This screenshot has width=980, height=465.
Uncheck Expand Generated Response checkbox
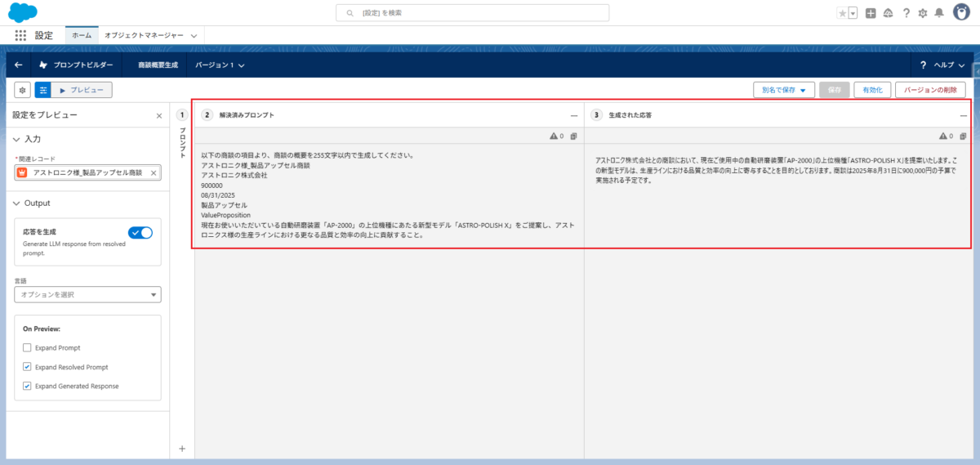[28, 386]
